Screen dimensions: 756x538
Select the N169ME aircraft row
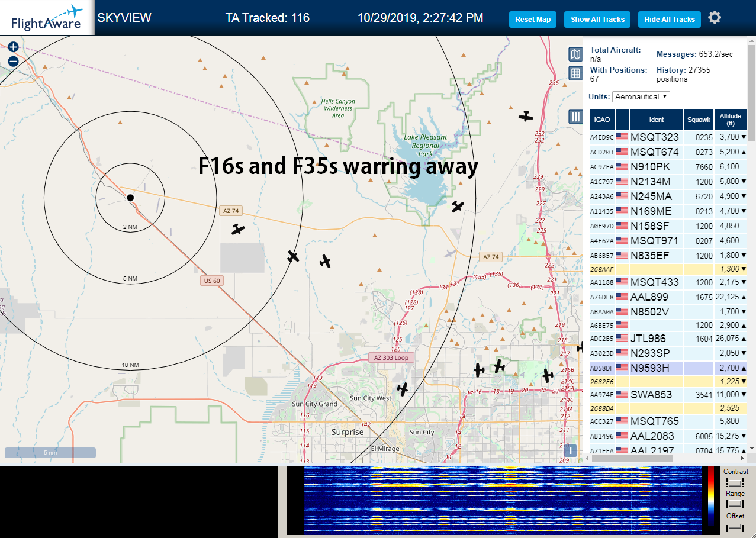pos(668,211)
